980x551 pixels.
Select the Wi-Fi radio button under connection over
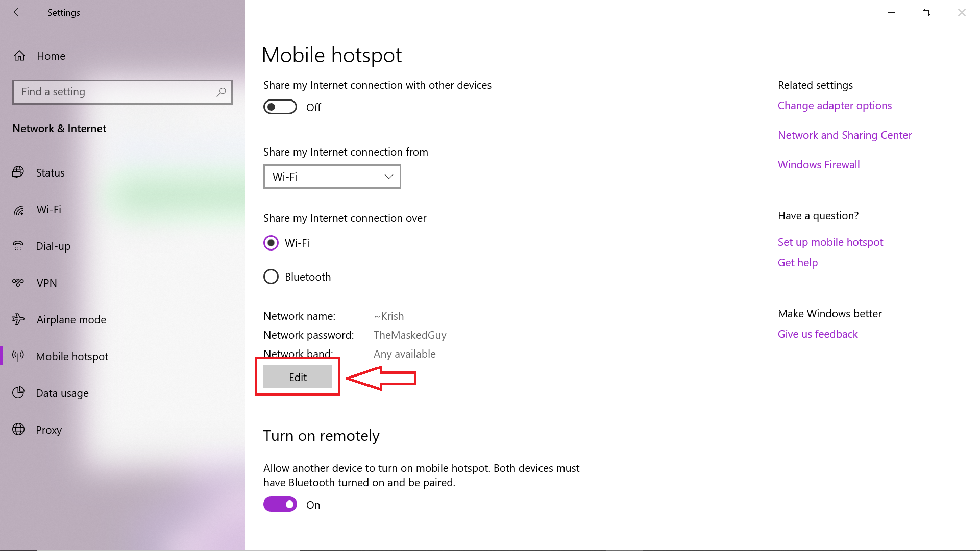click(x=271, y=243)
